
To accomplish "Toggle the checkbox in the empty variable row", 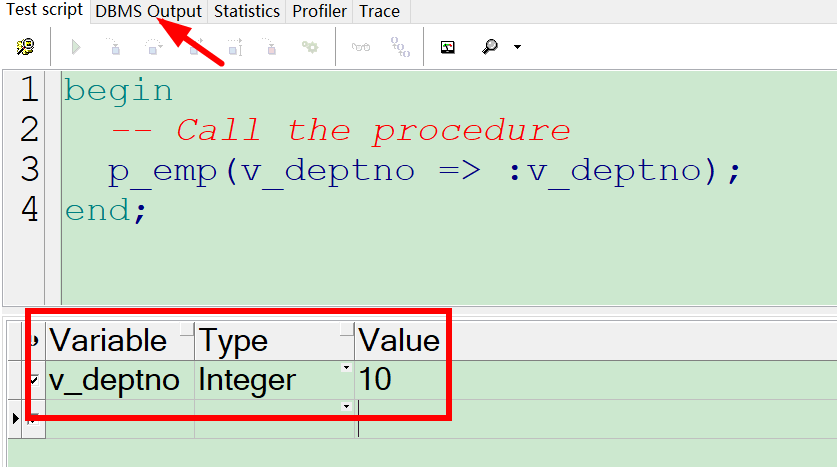I will point(34,419).
